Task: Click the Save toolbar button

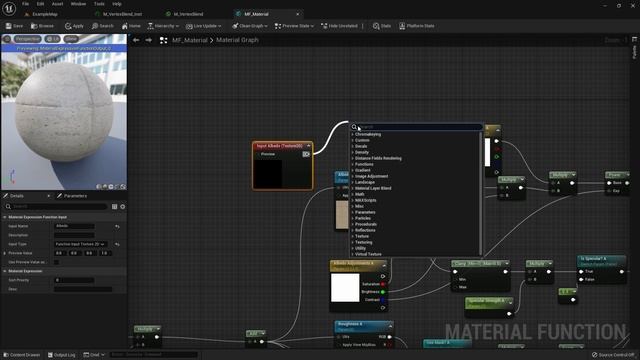Action: (x=14, y=26)
